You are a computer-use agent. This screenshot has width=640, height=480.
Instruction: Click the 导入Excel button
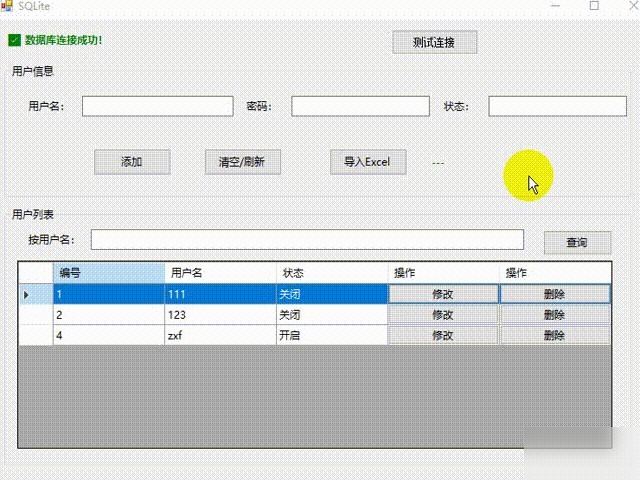[368, 162]
